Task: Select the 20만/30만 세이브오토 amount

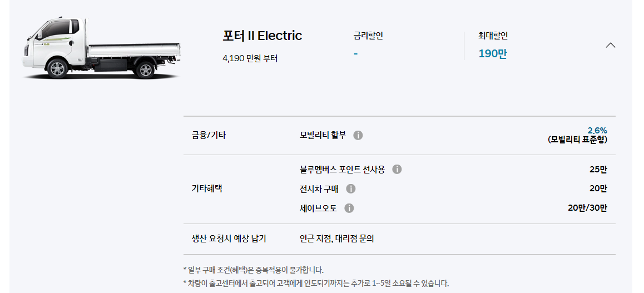Action: (x=587, y=208)
